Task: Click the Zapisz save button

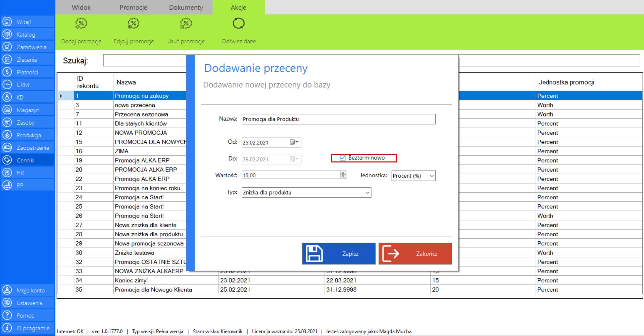Action: point(339,254)
